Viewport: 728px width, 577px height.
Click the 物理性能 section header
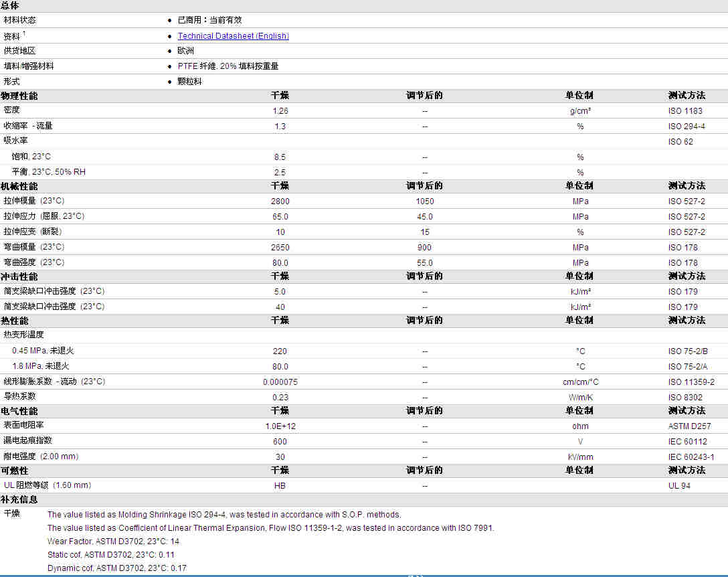pyautogui.click(x=19, y=96)
